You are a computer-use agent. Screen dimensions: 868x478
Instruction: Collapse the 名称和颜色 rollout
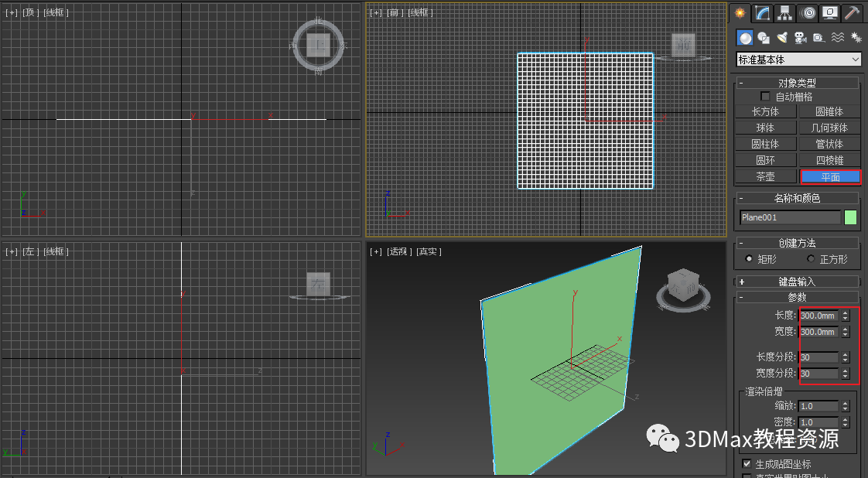[797, 198]
